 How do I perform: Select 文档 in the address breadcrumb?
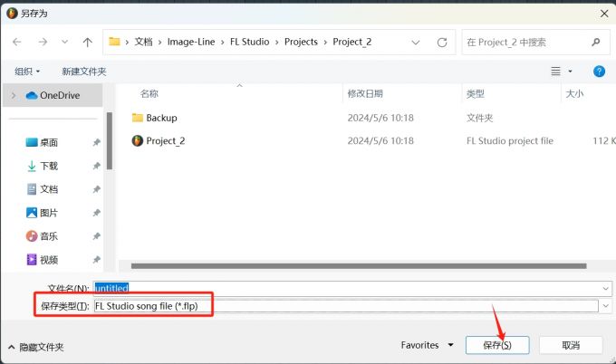(143, 42)
